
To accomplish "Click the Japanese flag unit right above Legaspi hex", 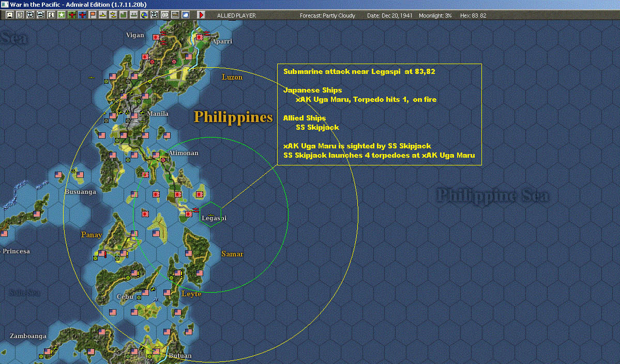I will 200,194.
